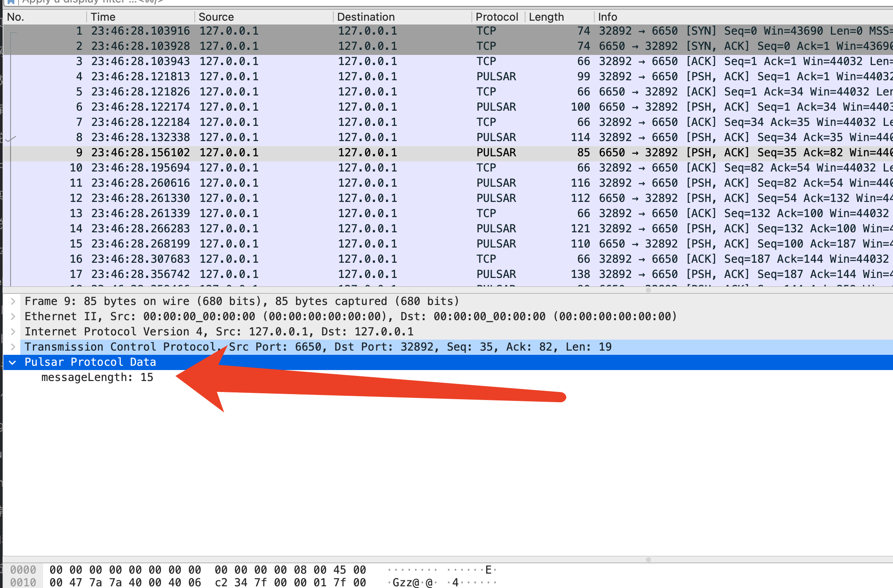Collapse the Pulsar Protocol Data node
893x588 pixels.
[x=13, y=362]
